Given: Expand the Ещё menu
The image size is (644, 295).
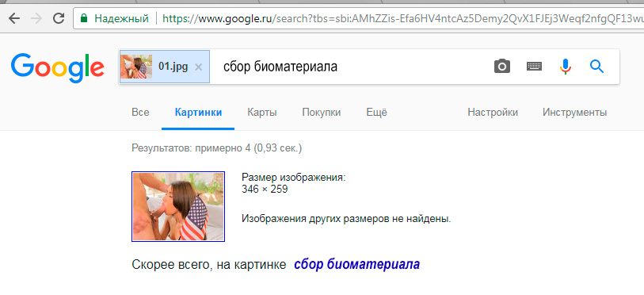Looking at the screenshot, I should click(376, 113).
